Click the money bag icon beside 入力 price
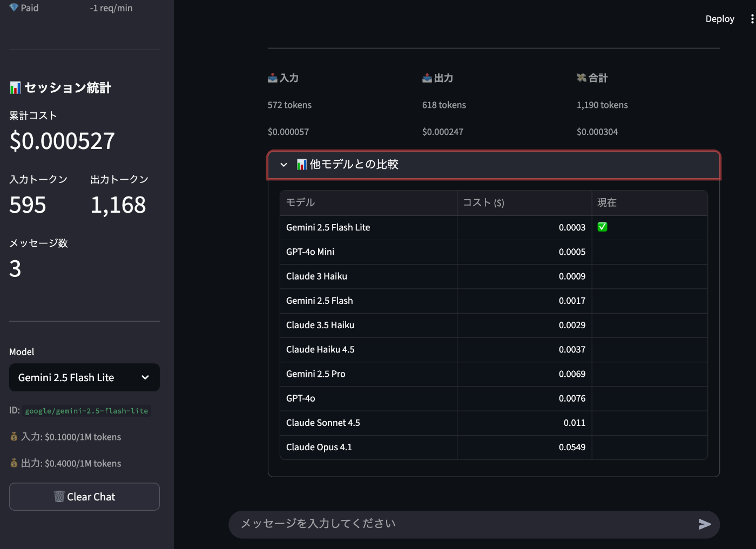Image resolution: width=756 pixels, height=549 pixels. click(14, 437)
